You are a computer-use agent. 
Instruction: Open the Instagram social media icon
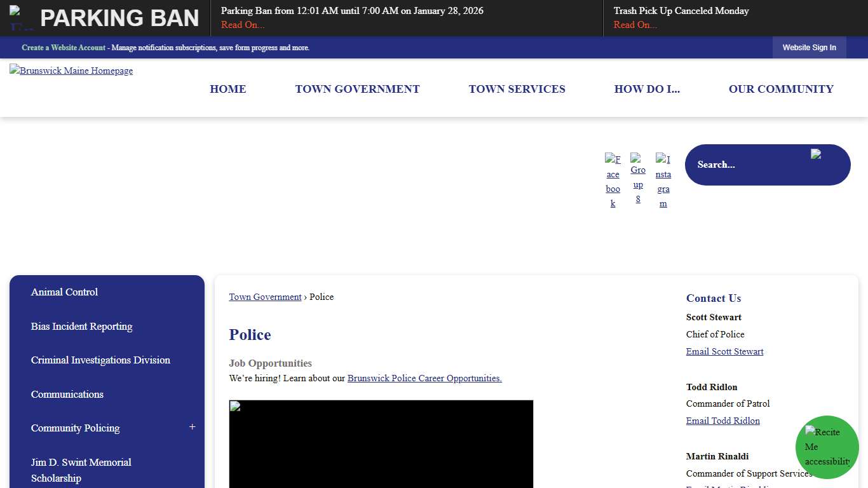[x=663, y=180]
